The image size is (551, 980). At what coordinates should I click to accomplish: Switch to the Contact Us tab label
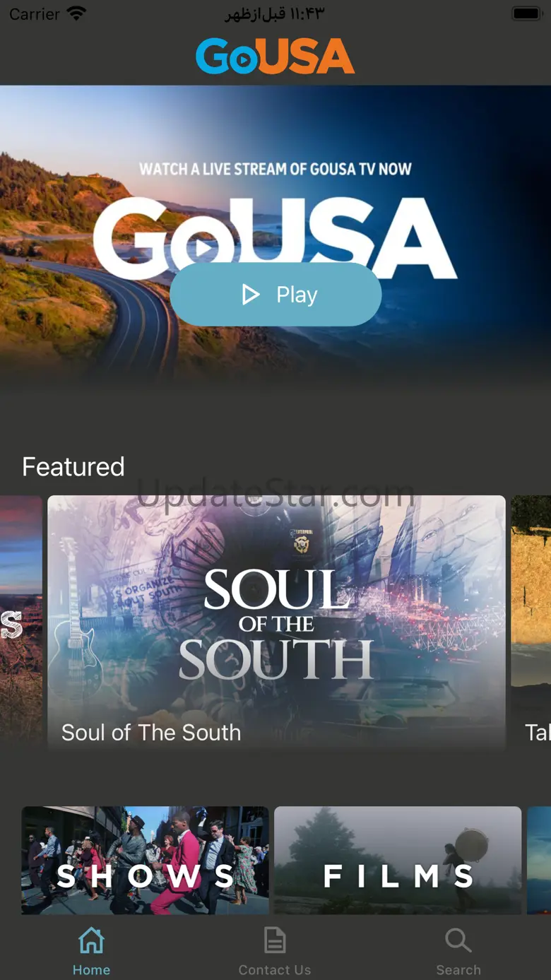[x=275, y=970]
